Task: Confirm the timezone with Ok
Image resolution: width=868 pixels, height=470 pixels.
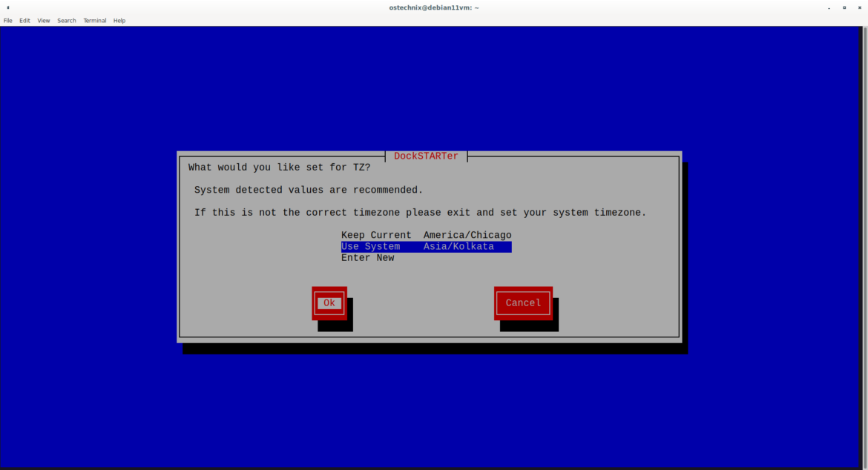Action: click(329, 303)
